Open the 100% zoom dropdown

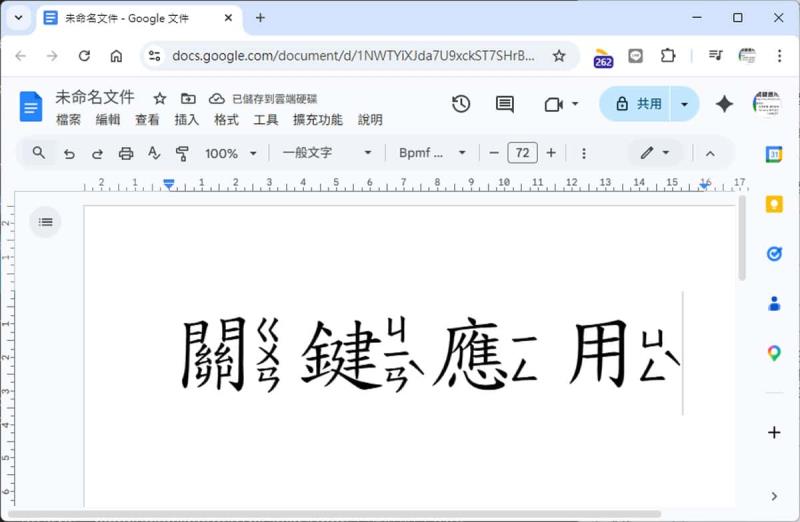231,153
